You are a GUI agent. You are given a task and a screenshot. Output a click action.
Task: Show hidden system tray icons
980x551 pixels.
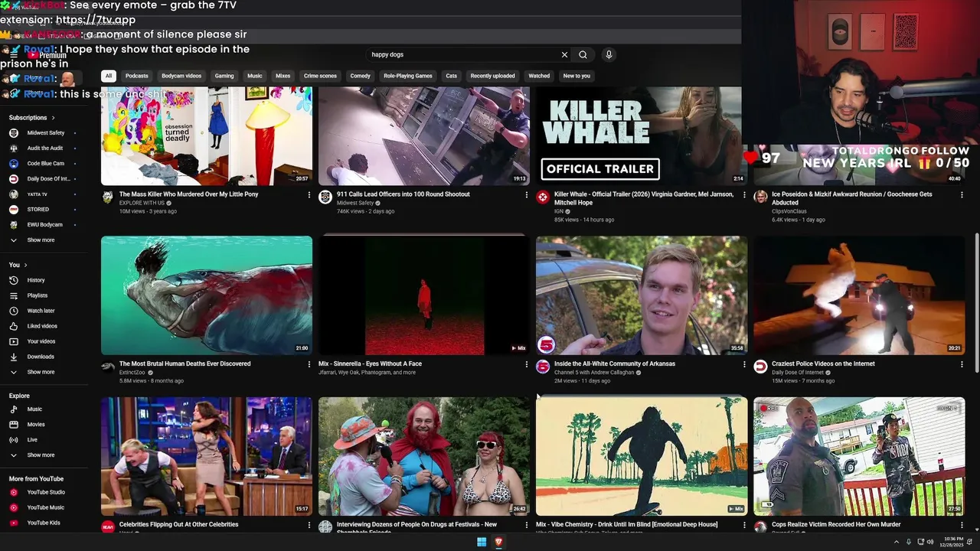tap(897, 542)
